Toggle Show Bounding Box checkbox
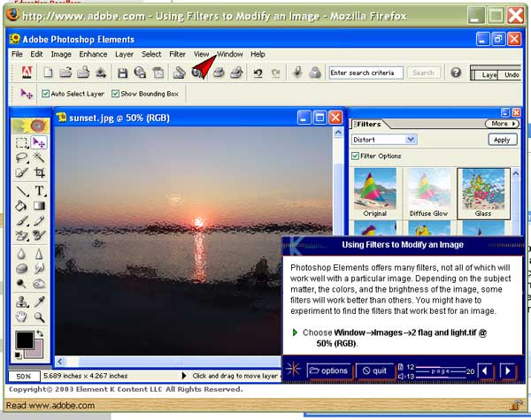Screen dimensions: 531x420 [x=115, y=94]
